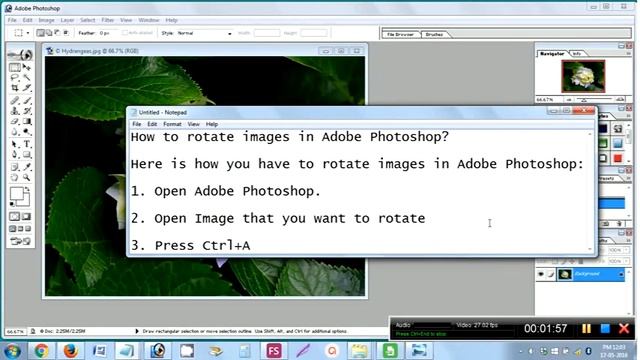
Task: Click the FS icon on taskbar
Action: pos(274,351)
